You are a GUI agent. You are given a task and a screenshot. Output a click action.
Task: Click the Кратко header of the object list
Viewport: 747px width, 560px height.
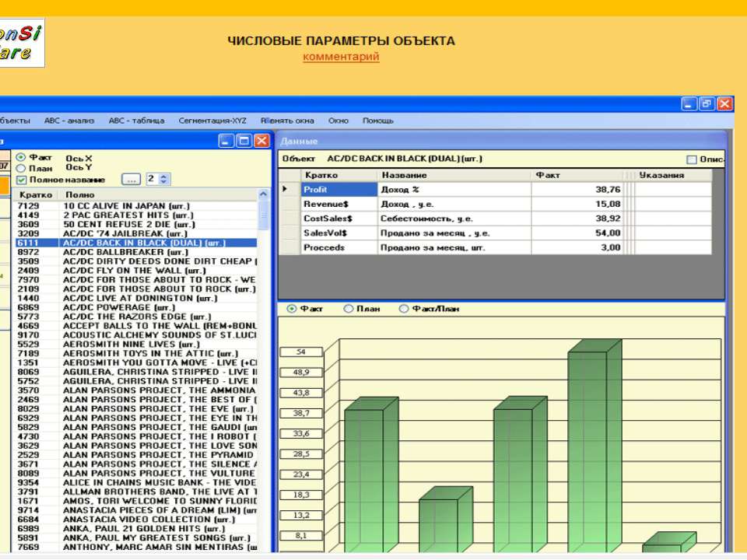coord(36,194)
